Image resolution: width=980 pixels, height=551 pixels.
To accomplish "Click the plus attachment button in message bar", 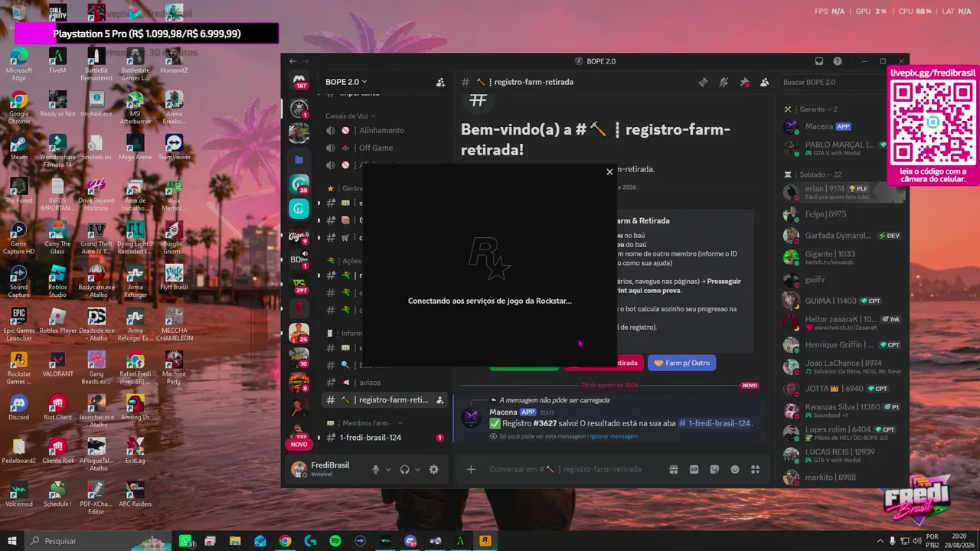I will coord(471,469).
